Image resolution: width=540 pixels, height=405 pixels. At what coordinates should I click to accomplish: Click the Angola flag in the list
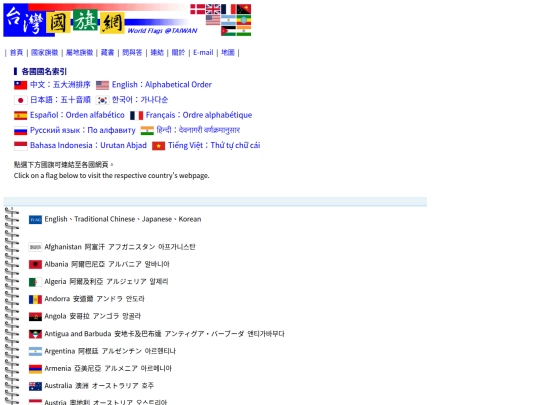(x=35, y=316)
